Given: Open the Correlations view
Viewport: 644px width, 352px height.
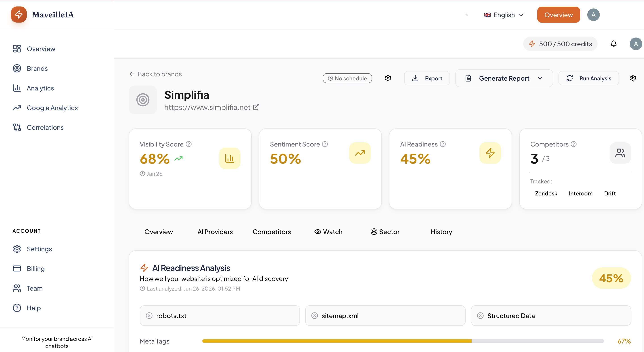Looking at the screenshot, I should 45,127.
